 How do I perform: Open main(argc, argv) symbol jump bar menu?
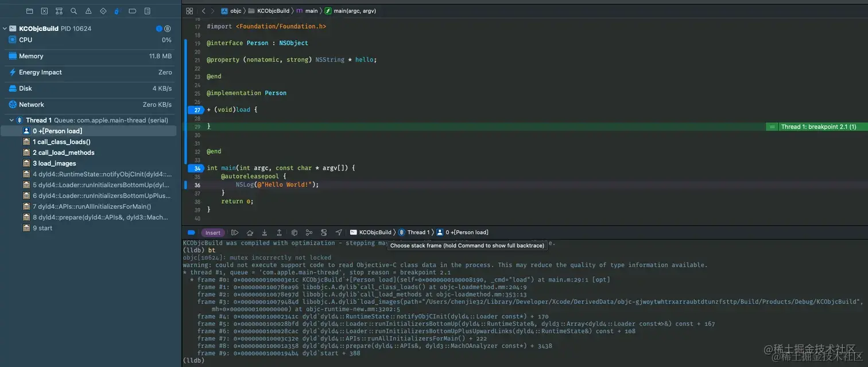click(351, 11)
